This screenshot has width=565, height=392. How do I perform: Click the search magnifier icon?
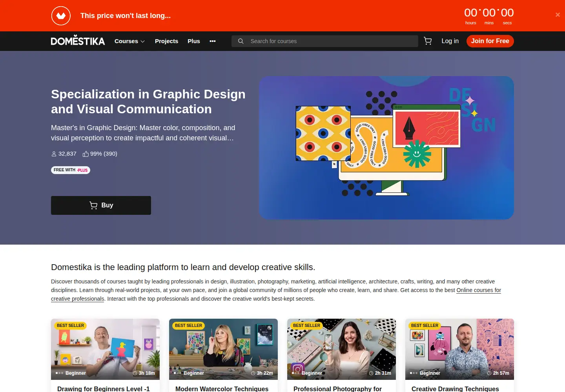point(241,41)
